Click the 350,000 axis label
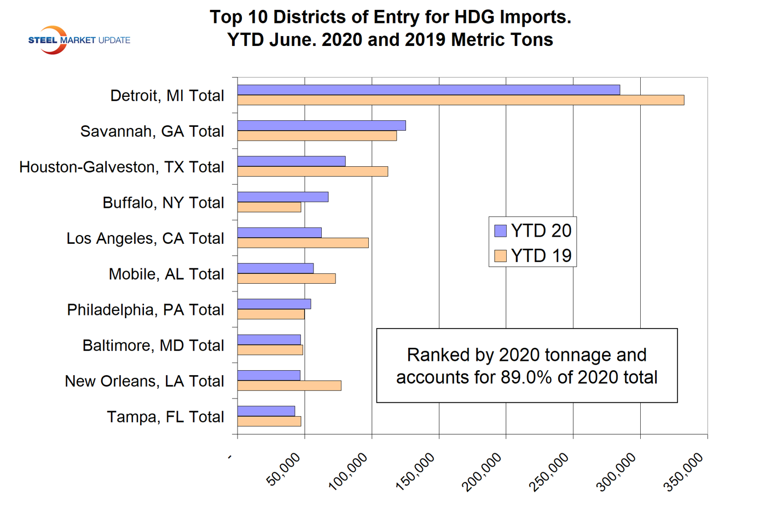This screenshot has height=532, width=777. [x=684, y=472]
